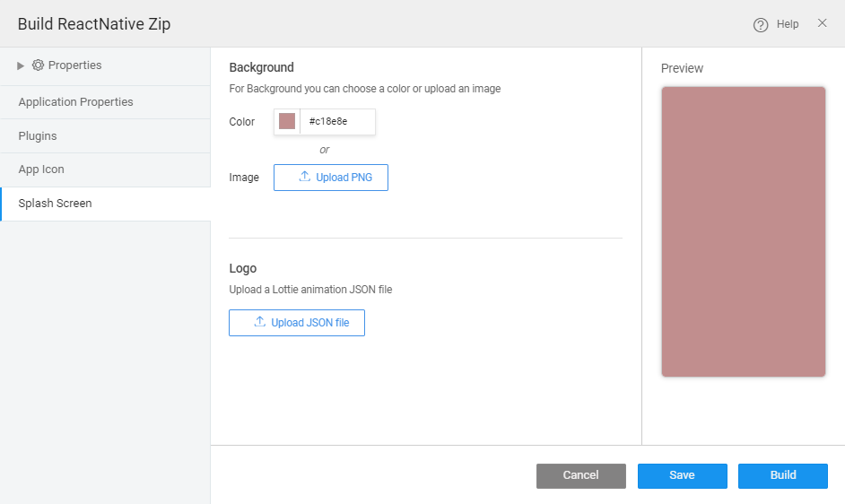Select the Properties label in sidebar

[x=74, y=65]
